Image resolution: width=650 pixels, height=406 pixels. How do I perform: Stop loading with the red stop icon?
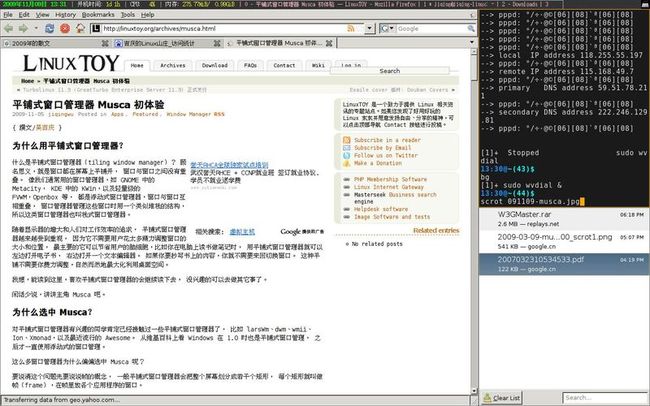click(65, 29)
